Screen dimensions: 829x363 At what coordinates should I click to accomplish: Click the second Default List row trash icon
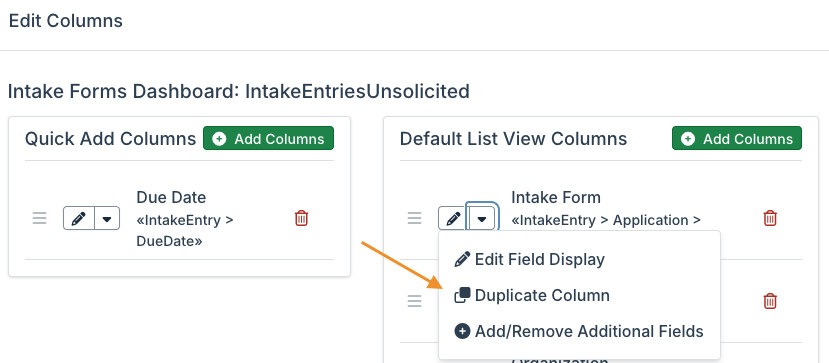pyautogui.click(x=770, y=301)
